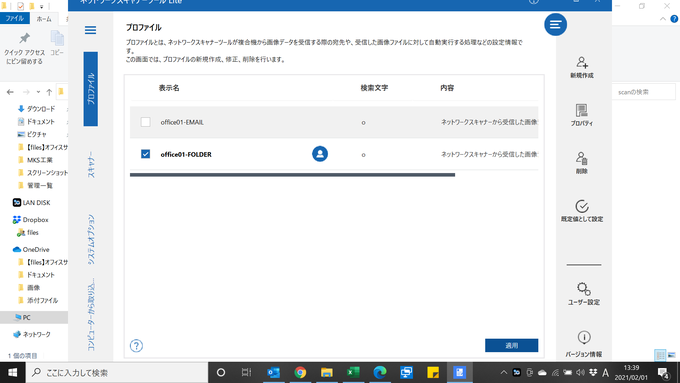Open Outlook from taskbar
This screenshot has height=383, width=680.
[x=273, y=373]
